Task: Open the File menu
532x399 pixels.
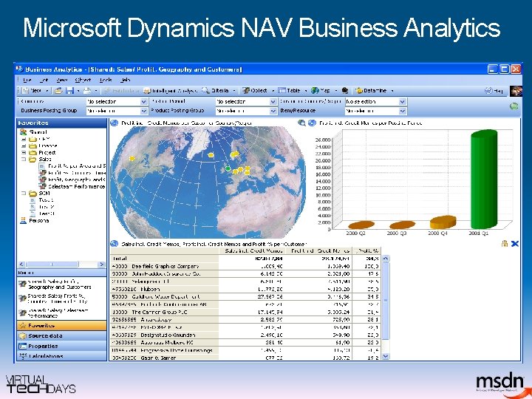Action: coord(27,80)
